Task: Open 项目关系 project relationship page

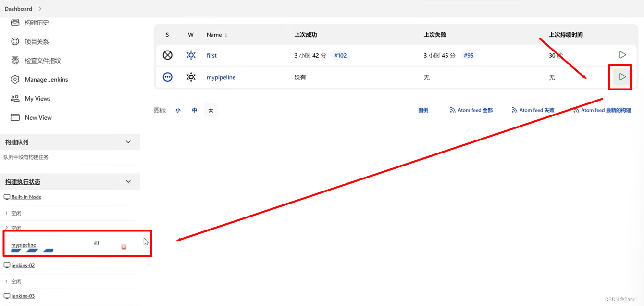Action: (37, 42)
